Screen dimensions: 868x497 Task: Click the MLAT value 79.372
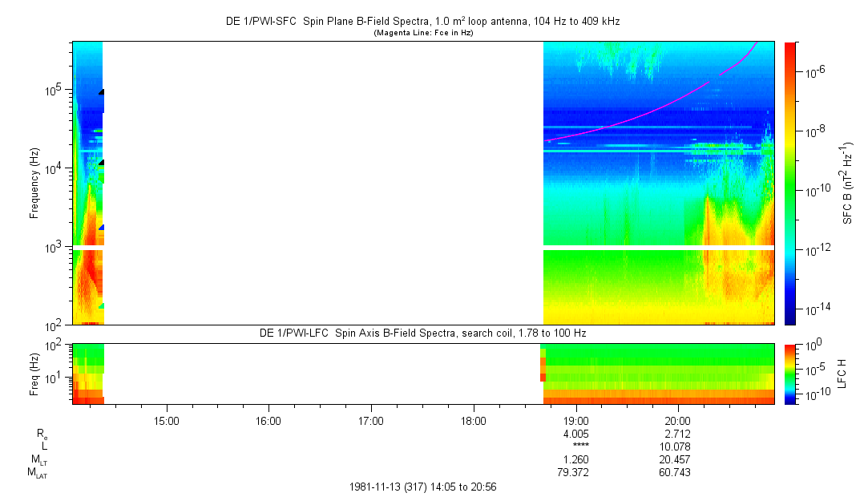coord(576,473)
